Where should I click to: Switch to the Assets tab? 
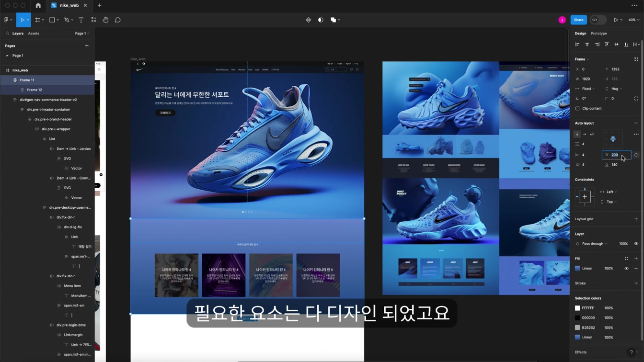click(x=34, y=34)
